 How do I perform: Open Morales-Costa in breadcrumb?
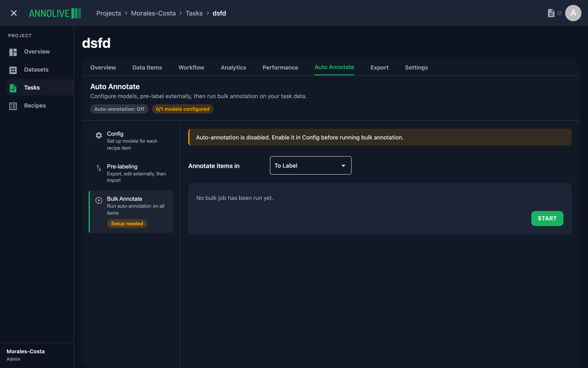(153, 13)
